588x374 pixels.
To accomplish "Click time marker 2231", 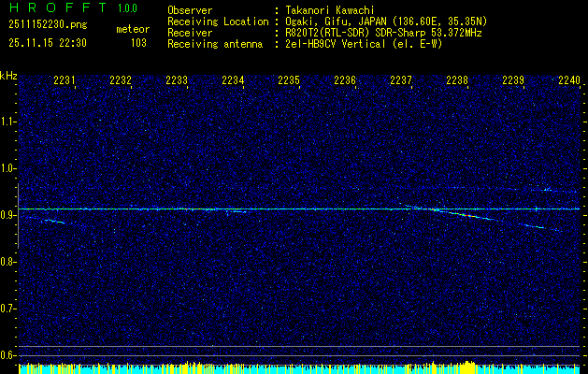I will [65, 80].
